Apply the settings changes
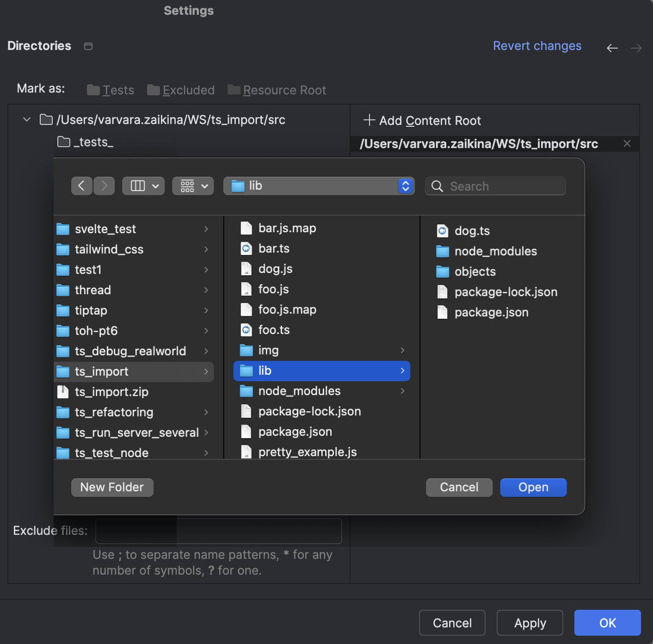The height and width of the screenshot is (644, 653). (530, 623)
